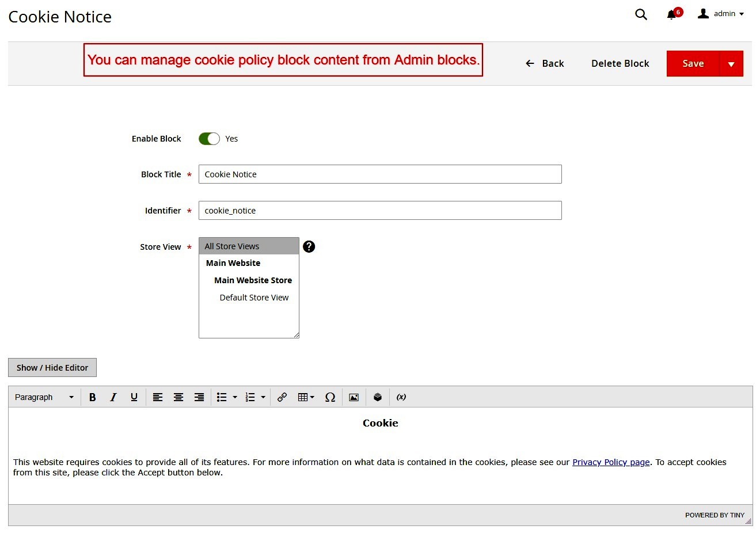Click the Delete Block button
Image resolution: width=756 pixels, height=537 pixels.
coord(620,64)
